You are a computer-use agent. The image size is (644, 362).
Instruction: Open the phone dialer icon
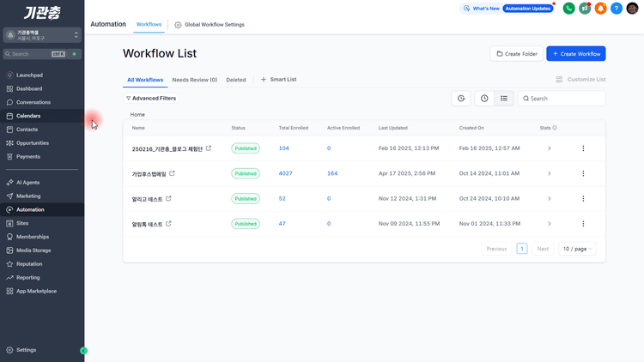point(568,9)
